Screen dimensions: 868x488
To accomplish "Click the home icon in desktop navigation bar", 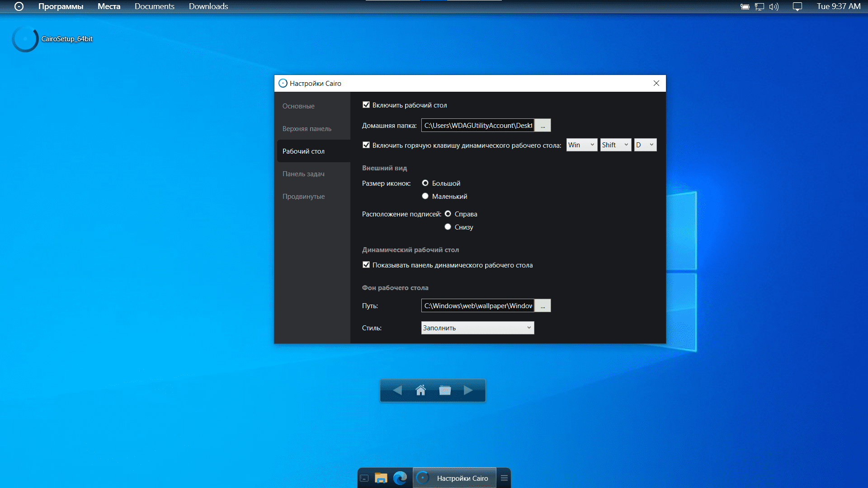I will click(x=420, y=390).
